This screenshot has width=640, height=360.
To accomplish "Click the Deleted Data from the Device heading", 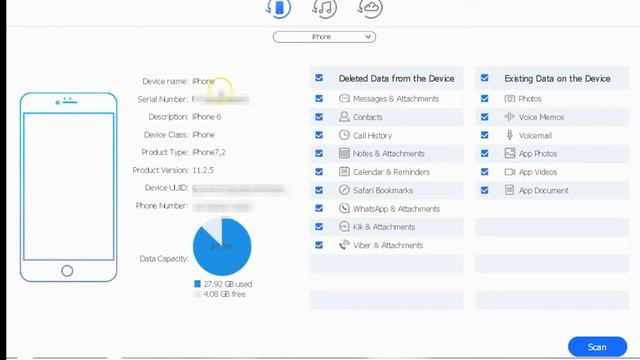I will (x=396, y=78).
